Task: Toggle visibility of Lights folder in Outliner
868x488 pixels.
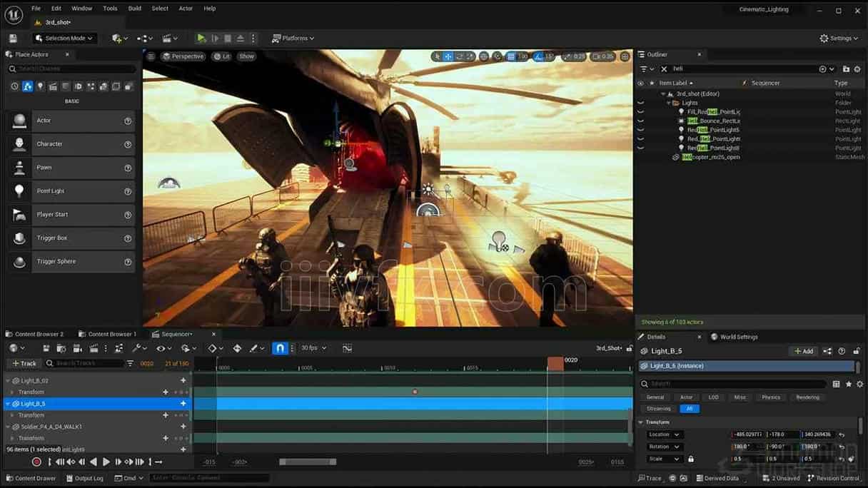Action: coord(640,103)
